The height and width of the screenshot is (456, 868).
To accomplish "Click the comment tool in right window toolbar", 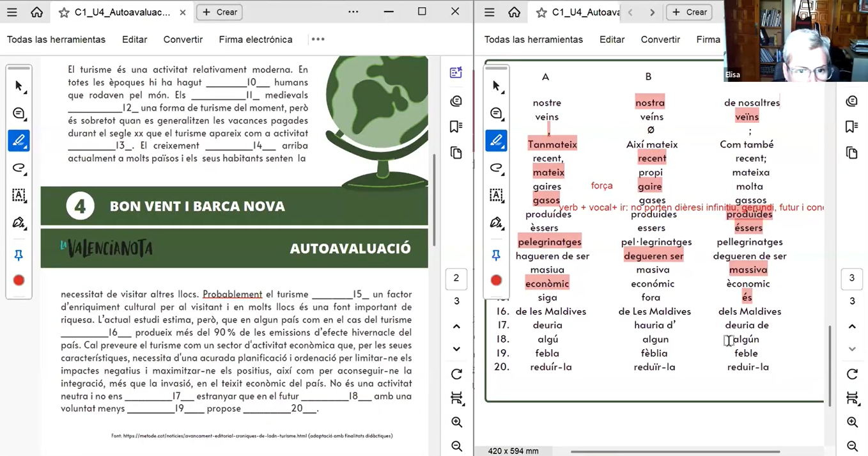I will [496, 114].
